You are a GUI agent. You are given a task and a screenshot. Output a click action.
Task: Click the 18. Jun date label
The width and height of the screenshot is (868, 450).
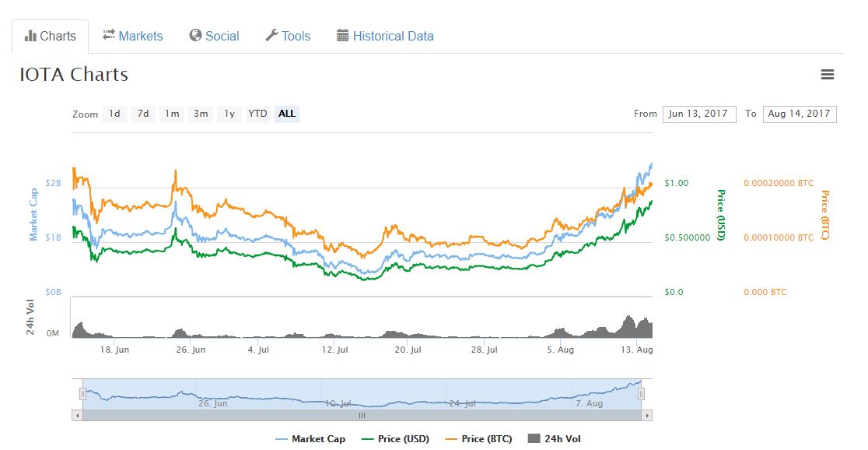click(114, 350)
